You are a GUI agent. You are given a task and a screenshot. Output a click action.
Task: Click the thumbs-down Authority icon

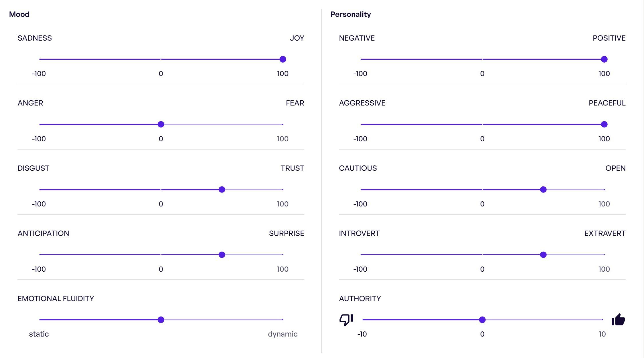coord(346,320)
